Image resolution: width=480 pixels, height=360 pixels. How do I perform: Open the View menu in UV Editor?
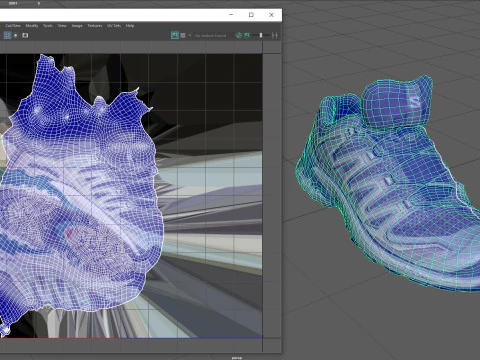(x=62, y=26)
